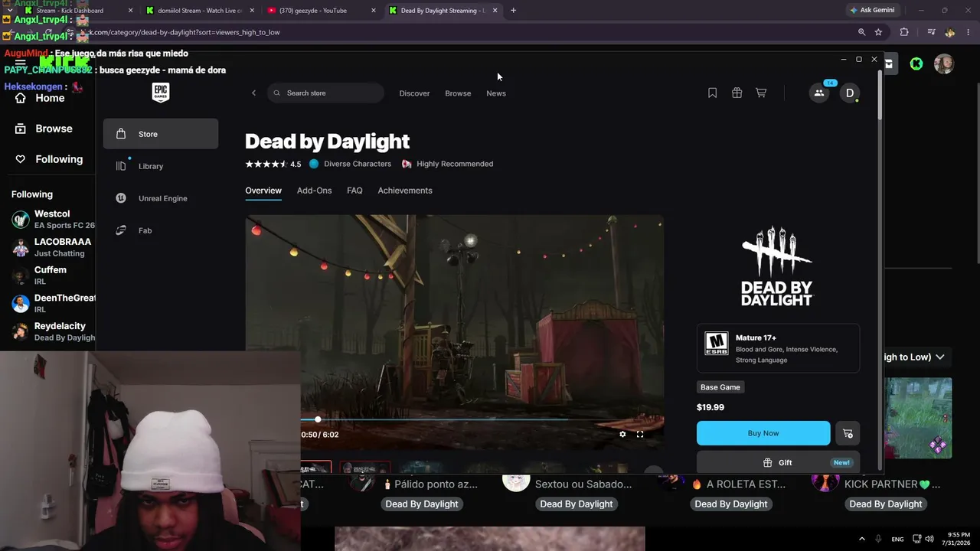Show hidden system tray icons

(x=861, y=539)
